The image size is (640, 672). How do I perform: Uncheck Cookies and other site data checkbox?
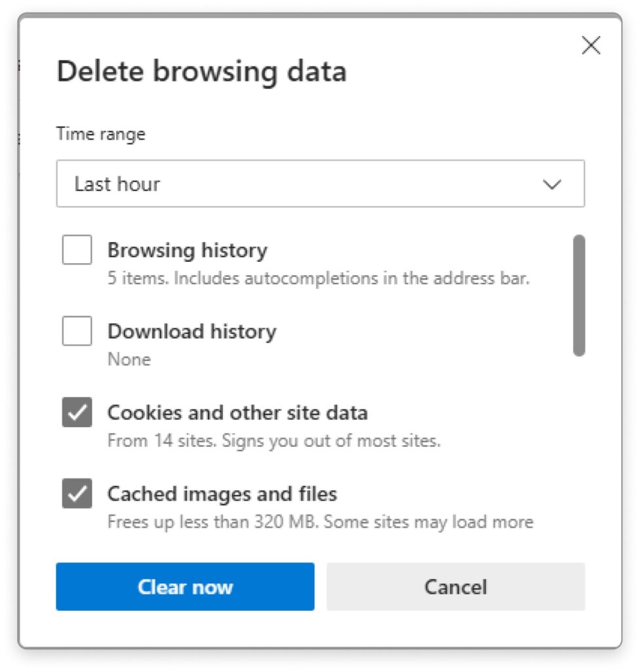pyautogui.click(x=77, y=412)
